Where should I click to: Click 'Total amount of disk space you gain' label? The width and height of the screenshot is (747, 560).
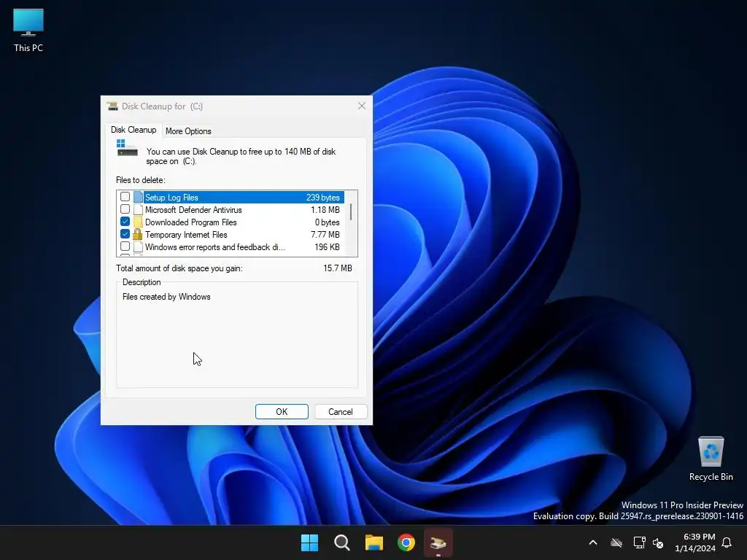point(179,268)
